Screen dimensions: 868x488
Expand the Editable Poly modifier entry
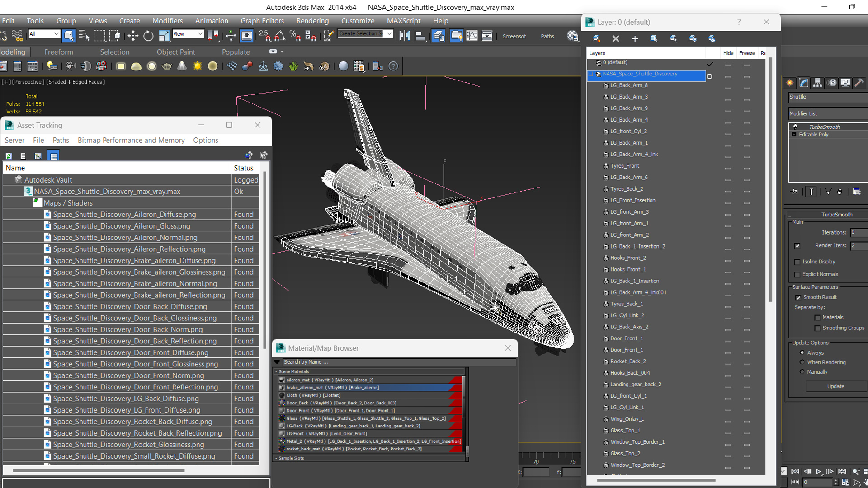[794, 135]
